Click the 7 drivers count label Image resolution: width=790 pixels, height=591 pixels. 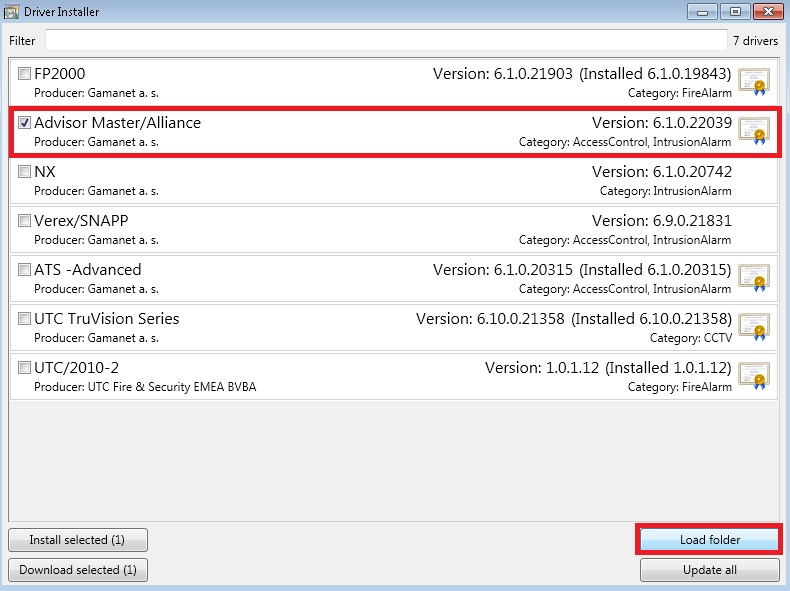click(x=755, y=41)
